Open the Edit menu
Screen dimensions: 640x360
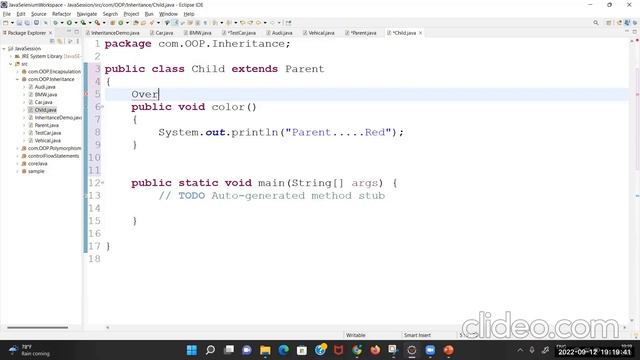tap(21, 14)
